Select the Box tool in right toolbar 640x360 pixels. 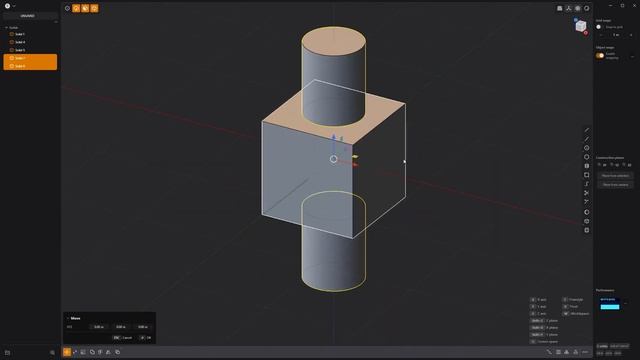tap(587, 230)
